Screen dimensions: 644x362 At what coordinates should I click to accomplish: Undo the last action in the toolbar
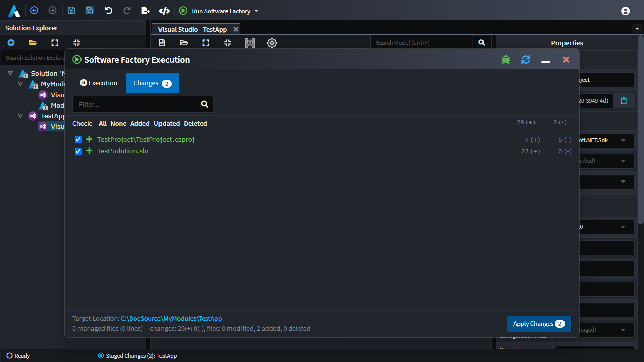108,10
